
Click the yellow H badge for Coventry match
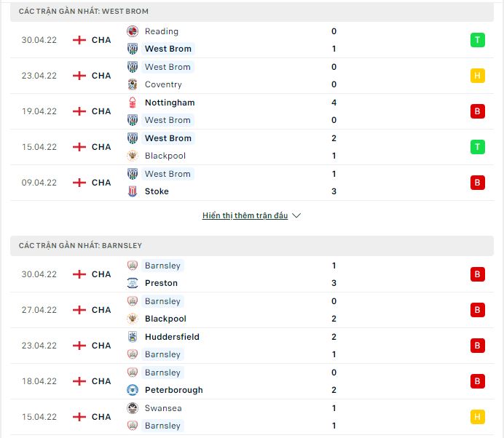478,76
